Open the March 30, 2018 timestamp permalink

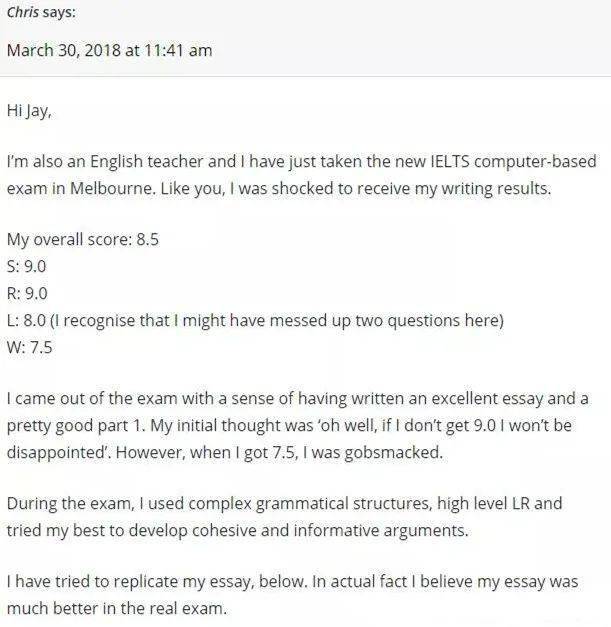109,50
